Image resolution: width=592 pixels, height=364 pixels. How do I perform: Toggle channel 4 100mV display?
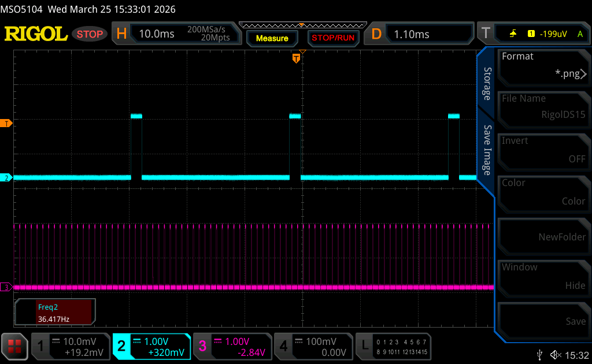click(313, 346)
